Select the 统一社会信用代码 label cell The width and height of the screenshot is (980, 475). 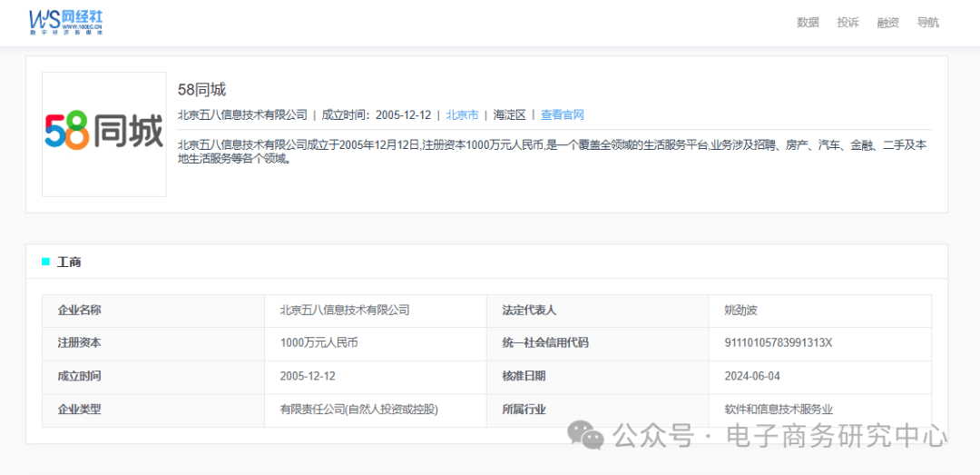(x=597, y=343)
